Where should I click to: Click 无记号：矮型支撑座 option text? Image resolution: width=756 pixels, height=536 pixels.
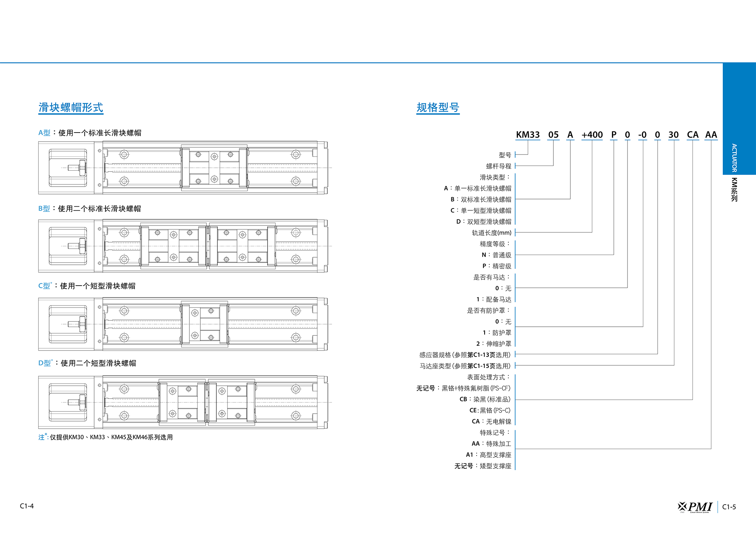coord(483,466)
